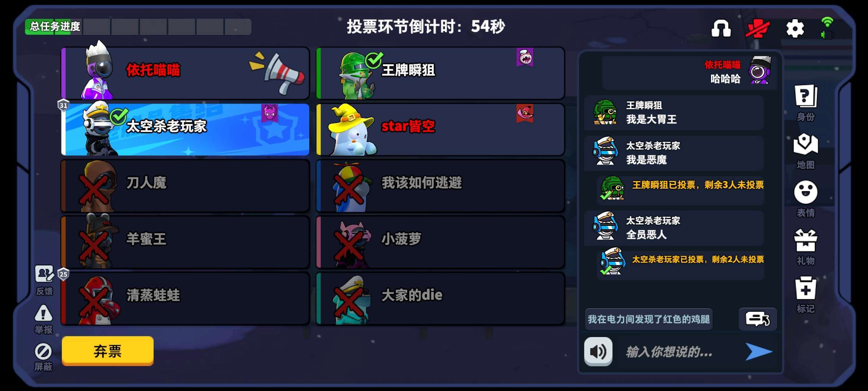Screen dimensions: 868x391
Task: Click the 弃票 abstain button
Action: [107, 351]
